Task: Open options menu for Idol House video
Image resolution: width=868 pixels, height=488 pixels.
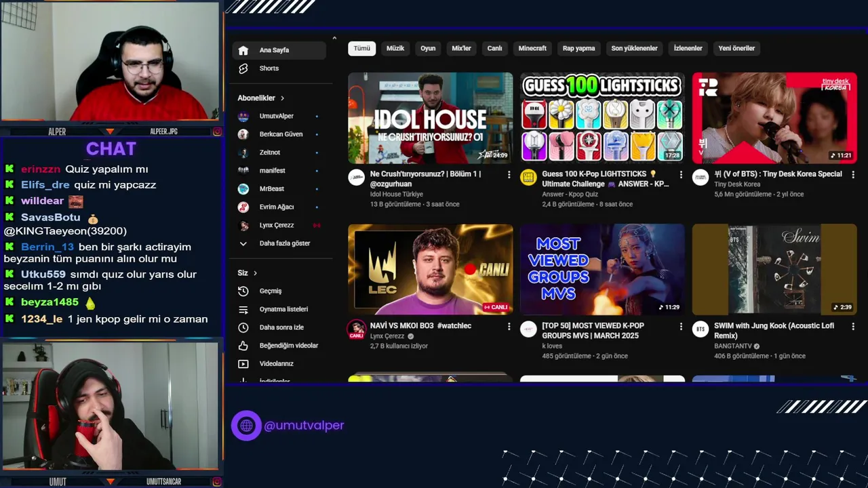Action: coord(509,175)
